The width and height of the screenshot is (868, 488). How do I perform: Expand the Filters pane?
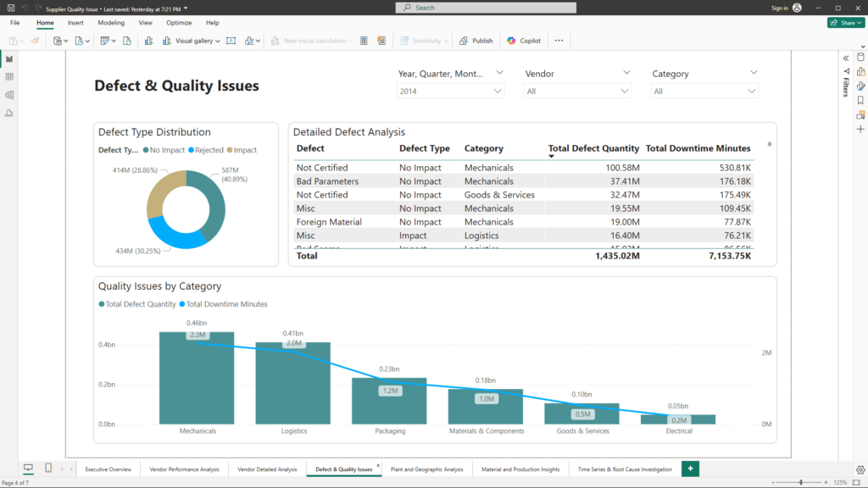click(845, 58)
